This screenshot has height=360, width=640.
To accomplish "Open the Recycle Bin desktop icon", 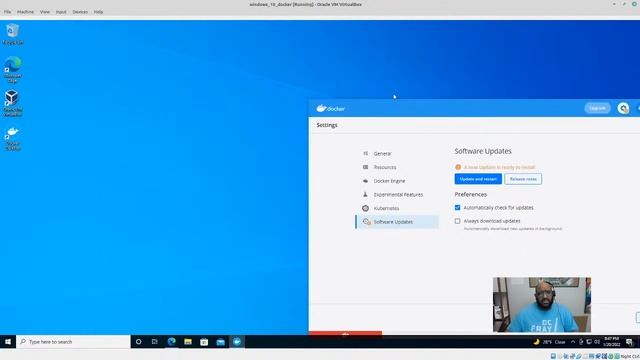I will 13,34.
